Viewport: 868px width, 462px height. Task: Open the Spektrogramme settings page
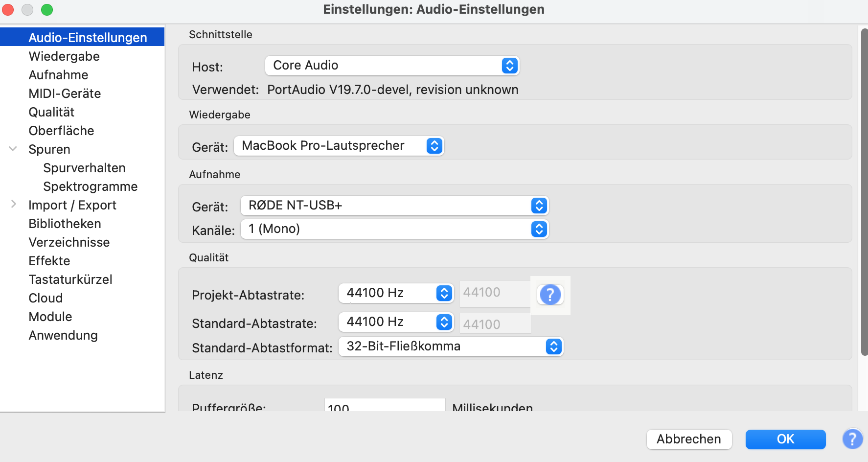pos(90,186)
